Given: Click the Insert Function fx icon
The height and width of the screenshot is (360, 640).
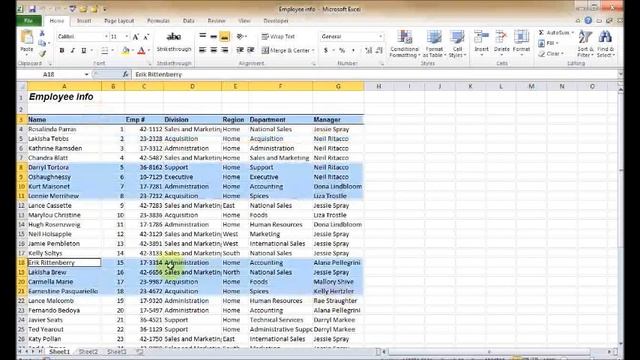Looking at the screenshot, I should 126,74.
